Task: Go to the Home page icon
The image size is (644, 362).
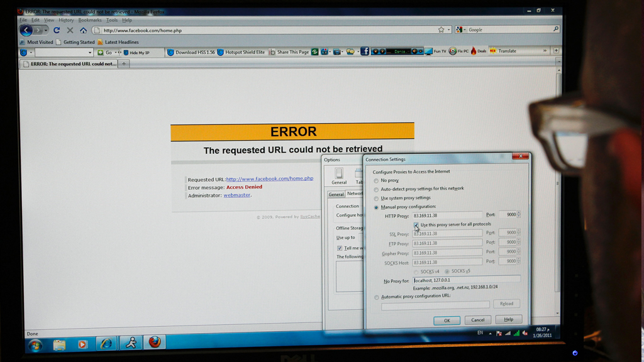Action: click(x=83, y=30)
